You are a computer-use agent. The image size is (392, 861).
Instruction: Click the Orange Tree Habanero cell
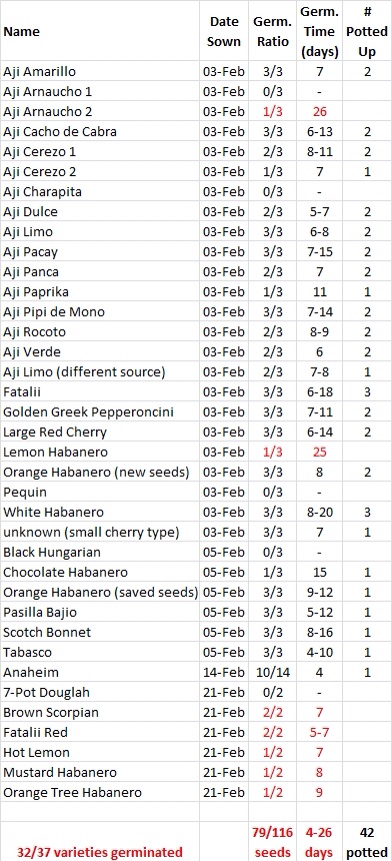pyautogui.click(x=99, y=793)
